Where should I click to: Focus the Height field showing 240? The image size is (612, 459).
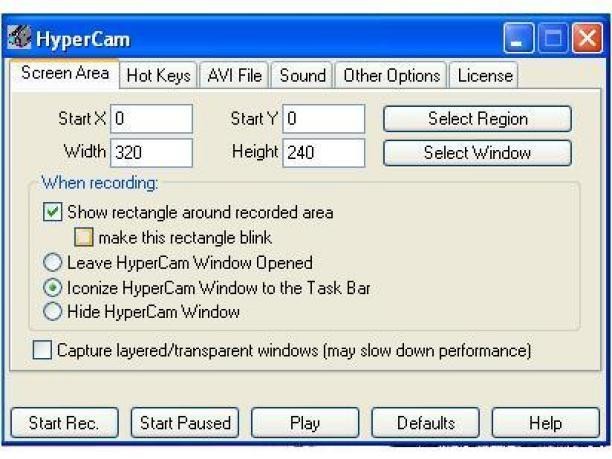[x=324, y=153]
